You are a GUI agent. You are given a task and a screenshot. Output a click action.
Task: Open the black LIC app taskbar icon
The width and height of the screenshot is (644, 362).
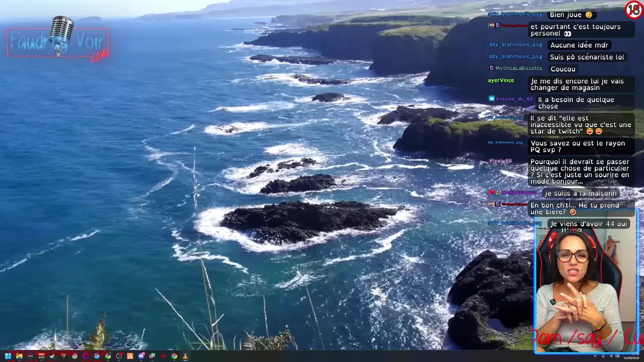point(63,355)
